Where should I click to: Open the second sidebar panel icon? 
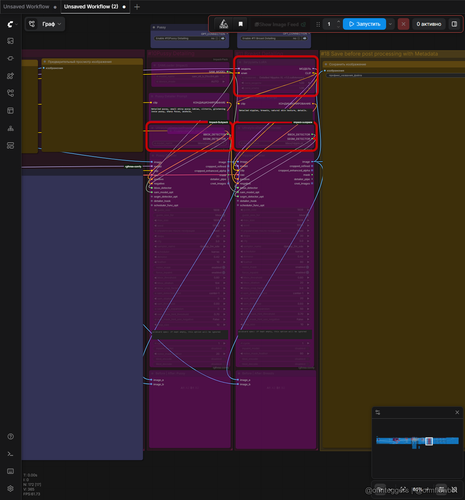point(10,58)
